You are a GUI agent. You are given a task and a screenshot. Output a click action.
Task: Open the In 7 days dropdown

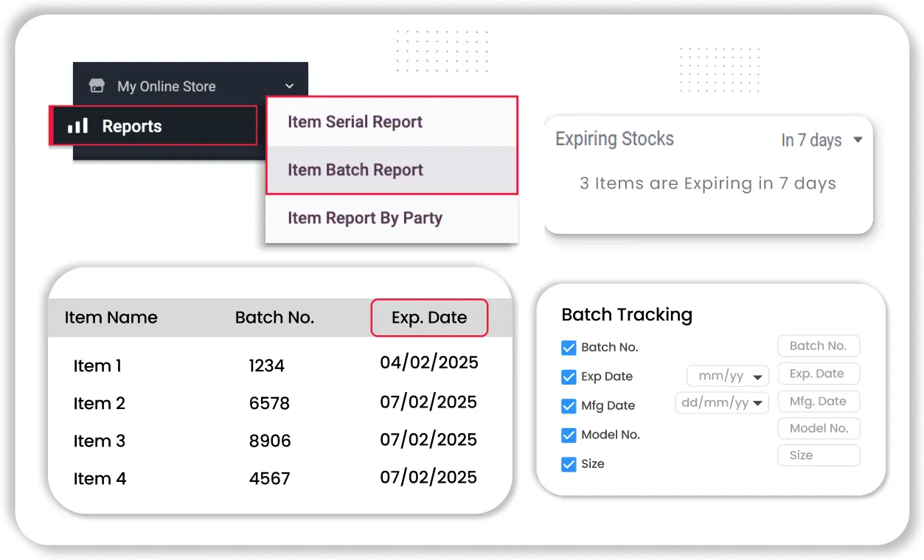821,140
